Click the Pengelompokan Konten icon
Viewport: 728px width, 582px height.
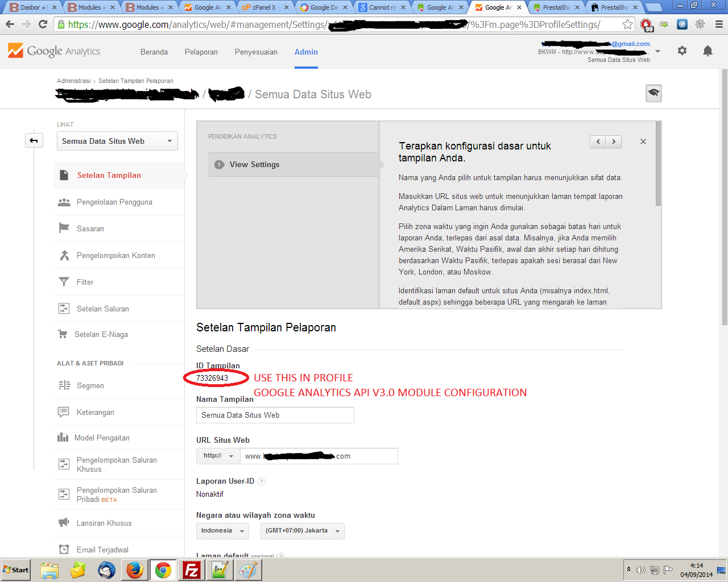pos(64,255)
